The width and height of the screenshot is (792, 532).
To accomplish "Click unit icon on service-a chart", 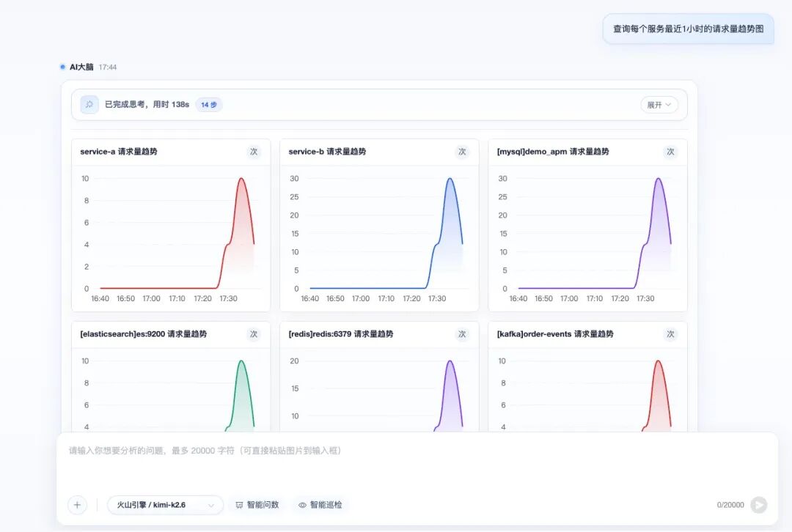I will tap(254, 152).
